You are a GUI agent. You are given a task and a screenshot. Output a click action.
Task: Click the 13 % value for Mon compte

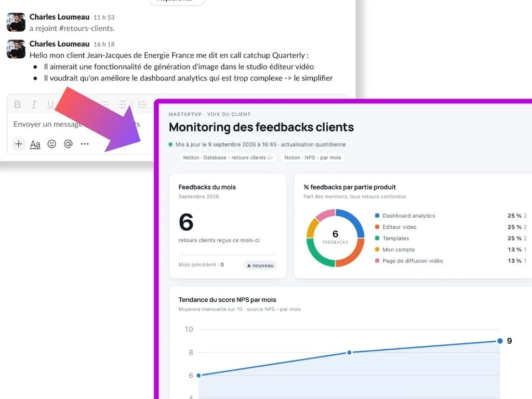[x=514, y=249]
